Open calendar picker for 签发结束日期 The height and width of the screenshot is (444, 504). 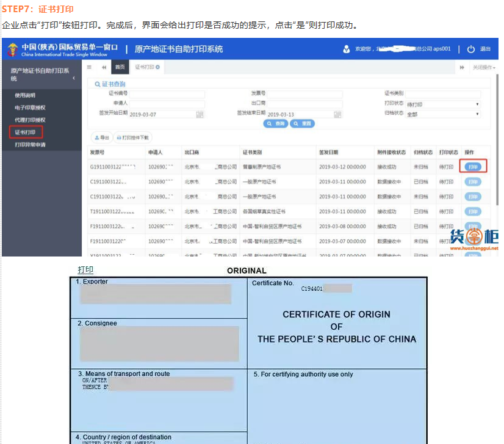[337, 114]
